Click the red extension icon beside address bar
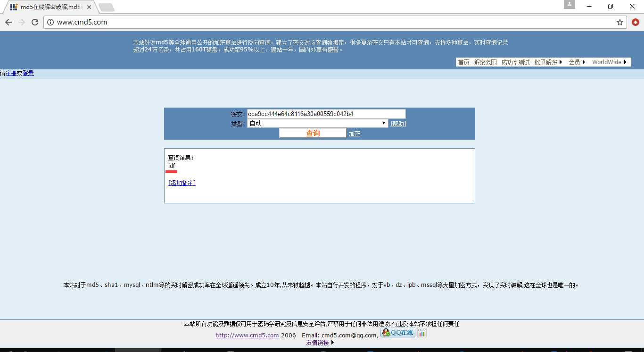The height and width of the screenshot is (352, 644). tap(636, 22)
